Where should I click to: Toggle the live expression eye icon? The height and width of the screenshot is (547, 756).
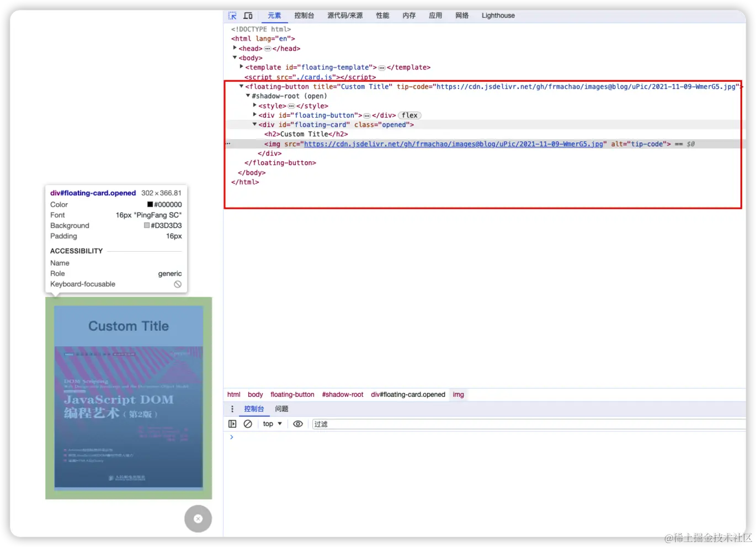pyautogui.click(x=298, y=424)
